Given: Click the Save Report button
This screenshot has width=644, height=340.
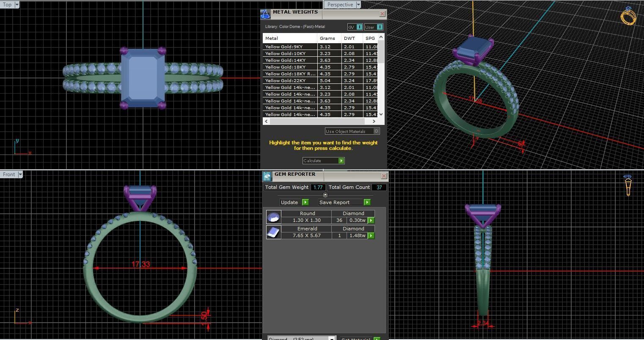Looking at the screenshot, I should click(344, 202).
